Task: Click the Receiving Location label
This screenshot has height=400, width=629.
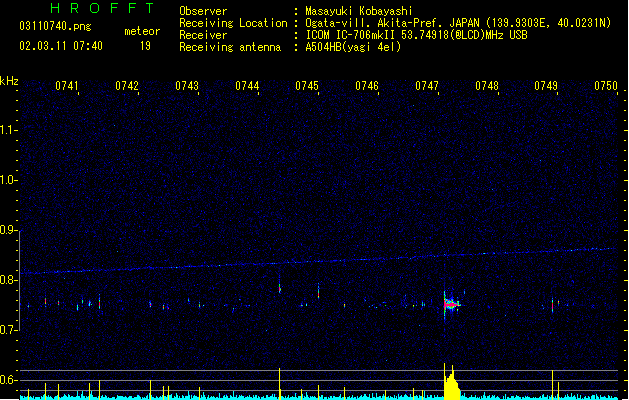Action: (233, 23)
